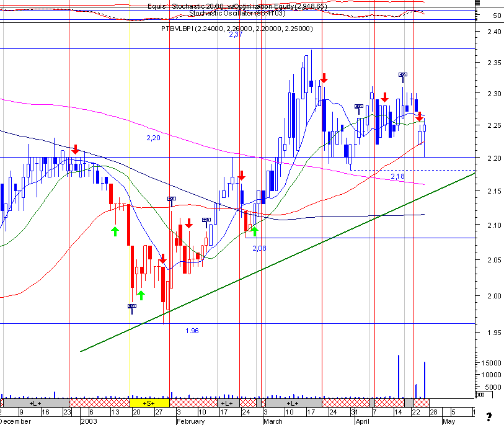Click the 2.00 price axis value
This screenshot has width=504, height=425.
click(x=494, y=296)
